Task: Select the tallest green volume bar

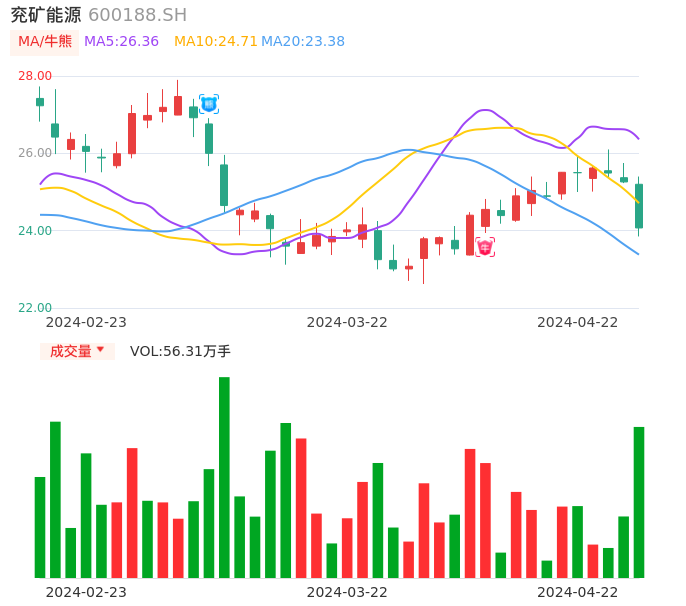Action: [224, 477]
